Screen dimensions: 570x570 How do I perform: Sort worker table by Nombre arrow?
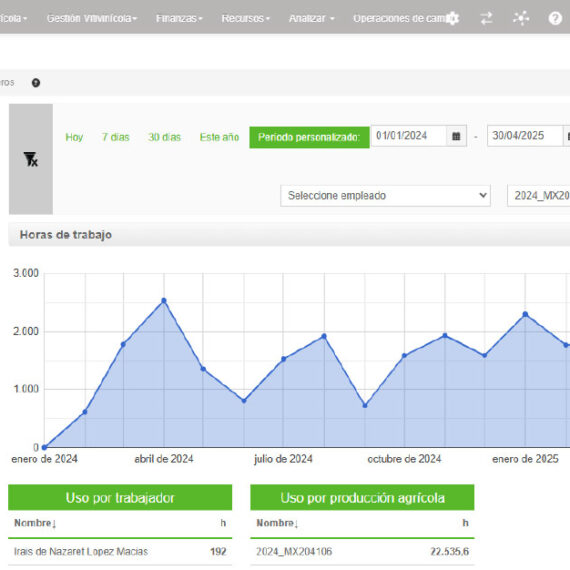35,523
